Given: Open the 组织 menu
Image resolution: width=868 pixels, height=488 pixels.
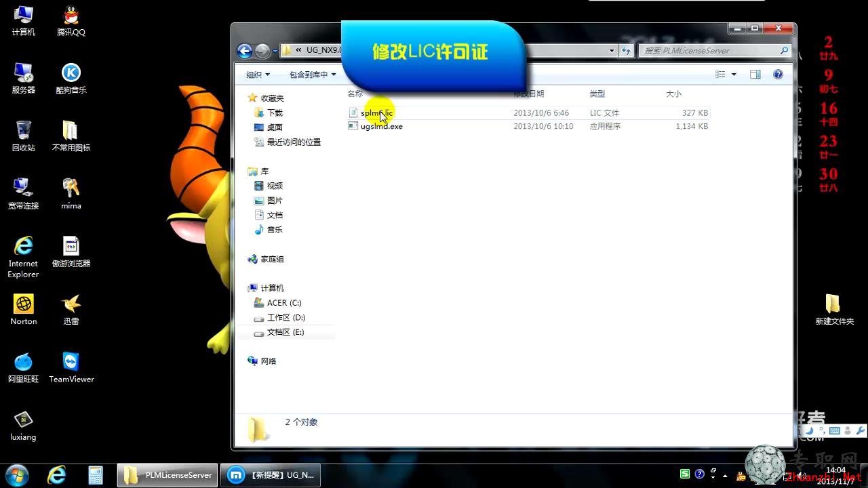Looking at the screenshot, I should click(258, 75).
